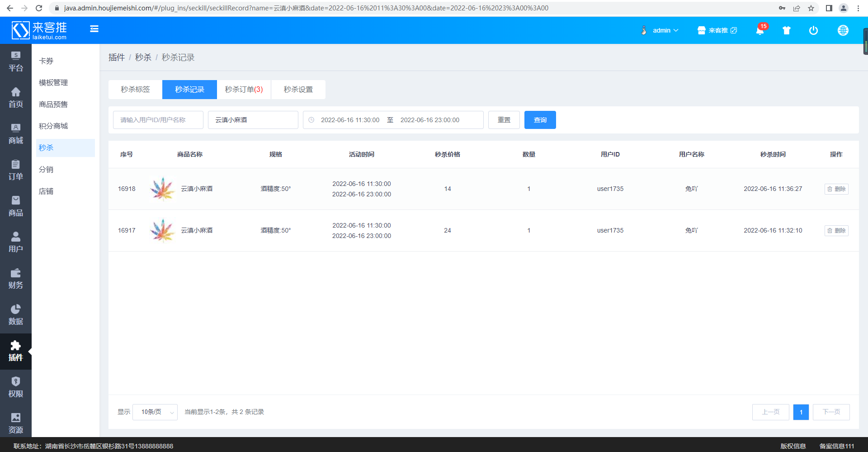The image size is (868, 452).
Task: Switch to the 秒杀订单(3) tab
Action: (244, 90)
